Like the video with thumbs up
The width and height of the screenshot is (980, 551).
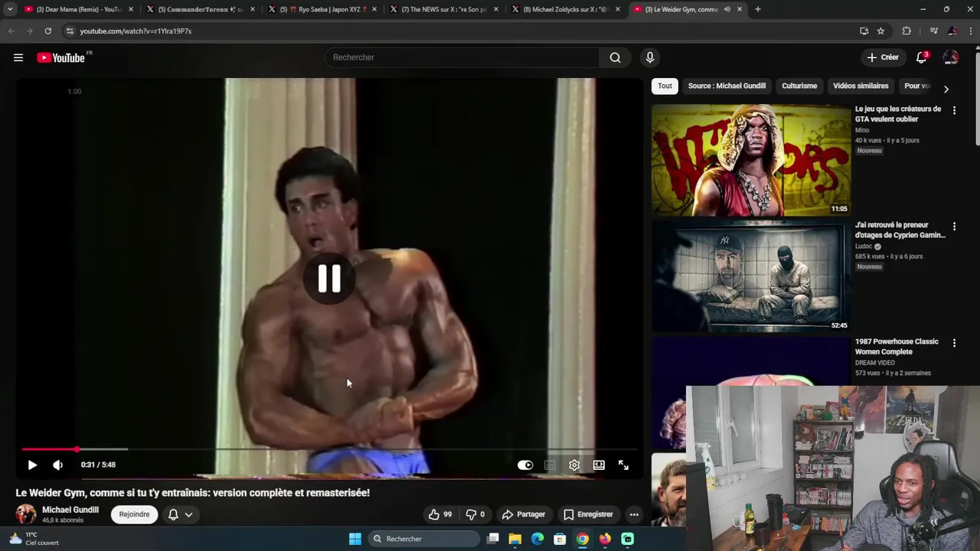tap(440, 514)
